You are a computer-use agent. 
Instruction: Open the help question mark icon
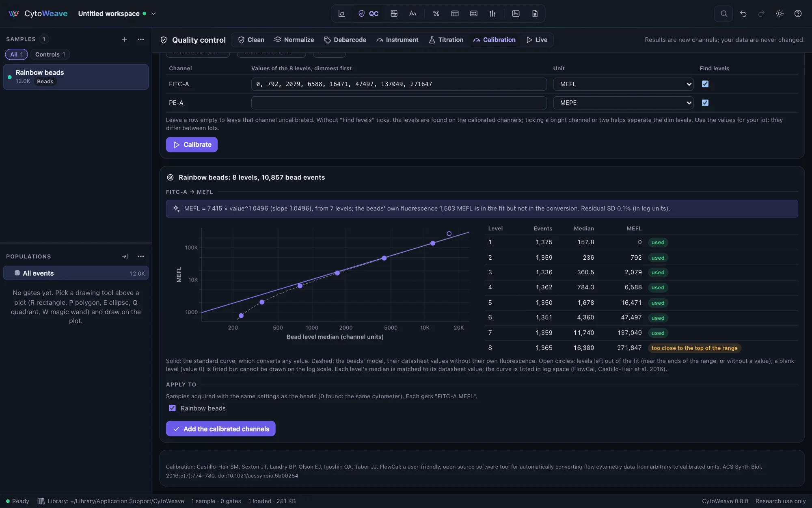[x=798, y=13]
